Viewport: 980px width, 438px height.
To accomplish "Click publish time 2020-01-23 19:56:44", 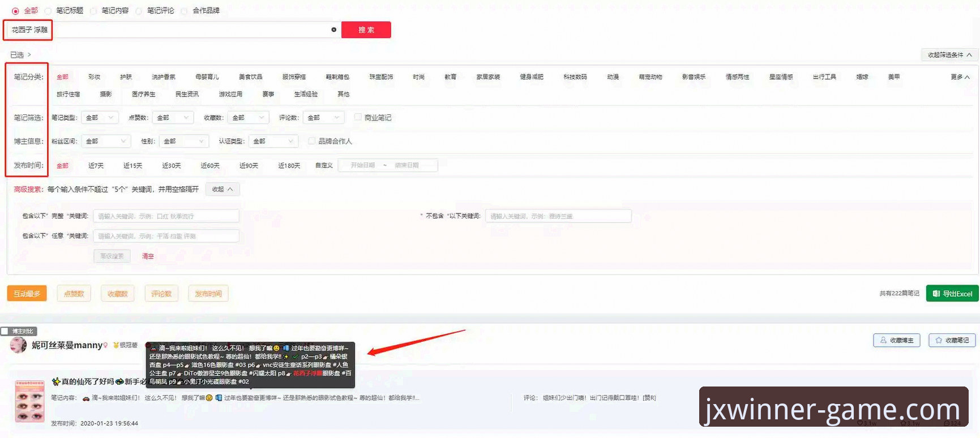I will pyautogui.click(x=109, y=423).
